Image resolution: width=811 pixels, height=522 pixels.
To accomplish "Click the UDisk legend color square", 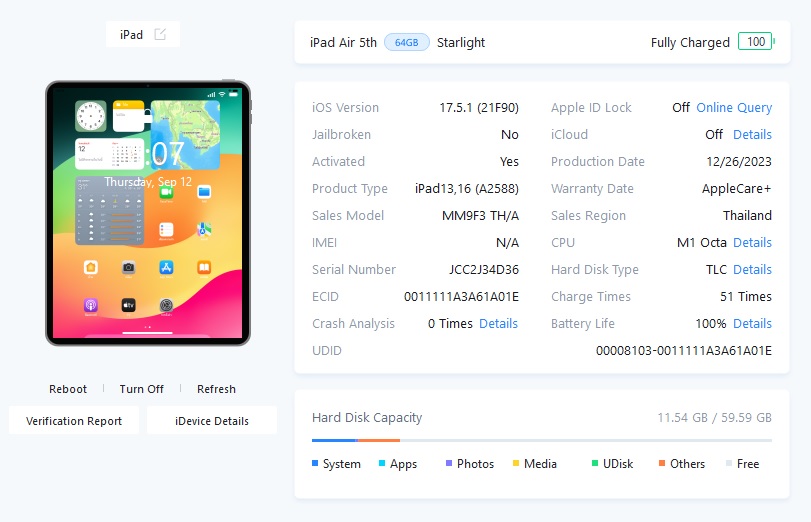I will pos(595,463).
